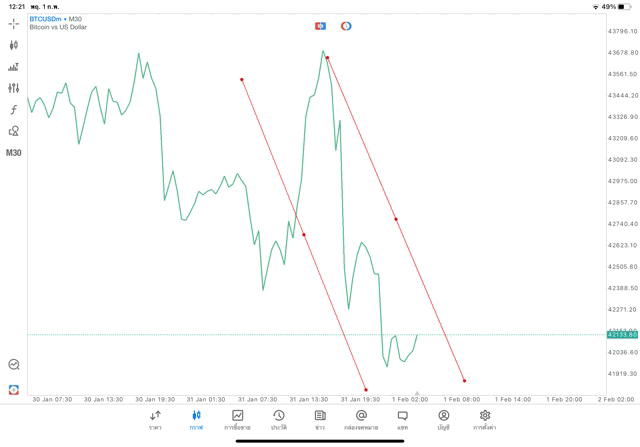Open the drawing objects shapes icon
Viewport: 640px width, 447px height.
pos(14,131)
